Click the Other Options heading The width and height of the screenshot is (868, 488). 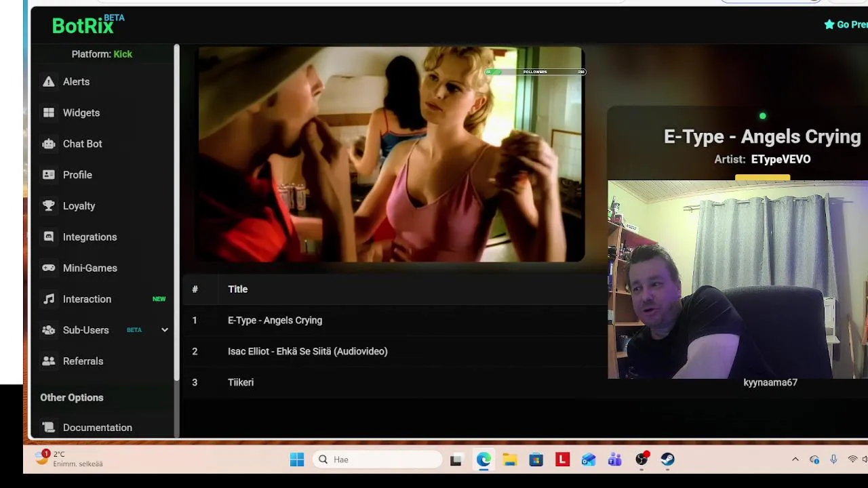pos(72,398)
